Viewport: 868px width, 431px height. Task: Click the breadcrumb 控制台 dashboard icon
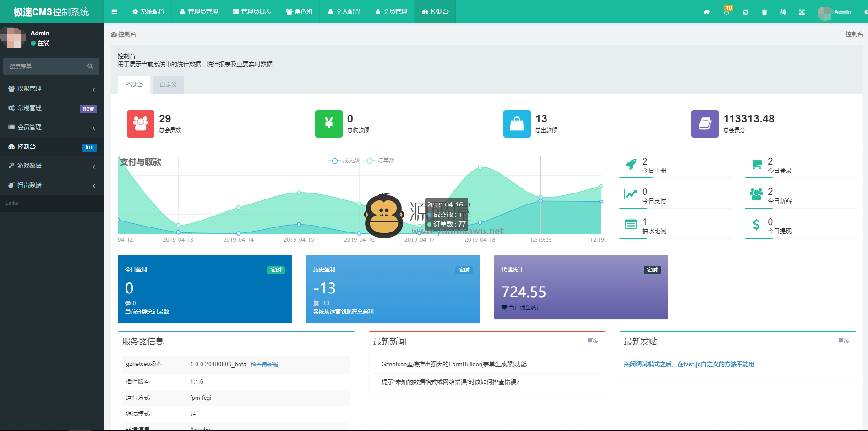point(114,34)
